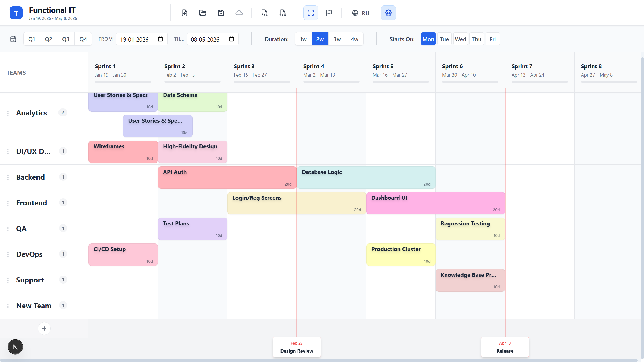644x362 pixels.
Task: Set sprint duration to 4w
Action: coord(355,39)
